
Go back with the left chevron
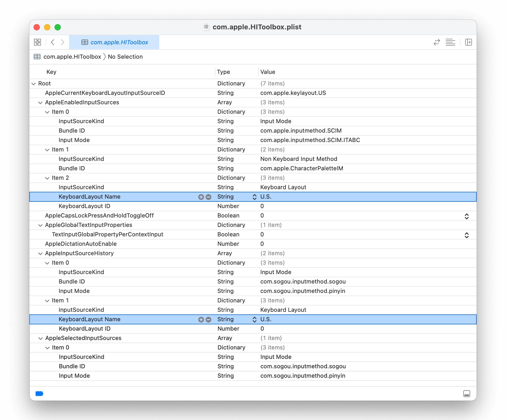click(x=53, y=42)
